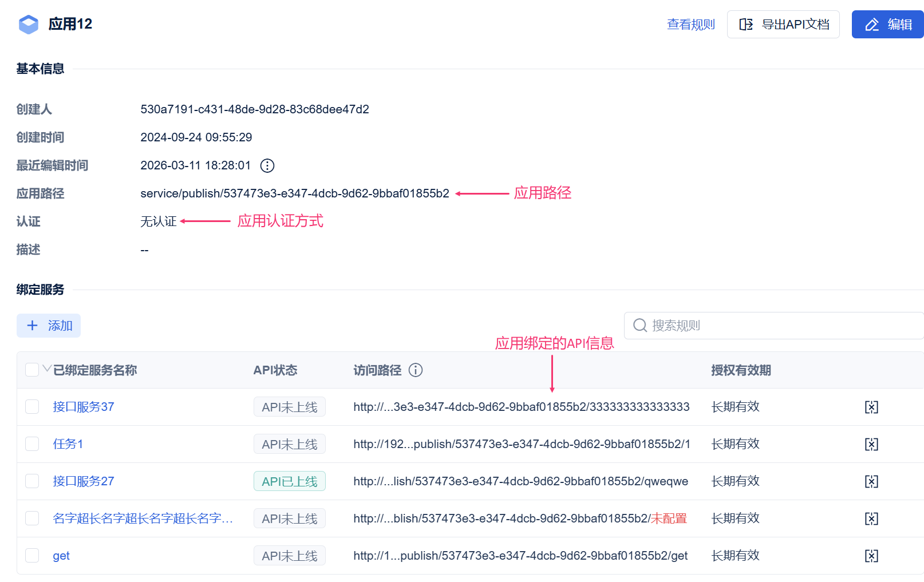
Task: Check the box for 任务1
Action: pyautogui.click(x=32, y=444)
